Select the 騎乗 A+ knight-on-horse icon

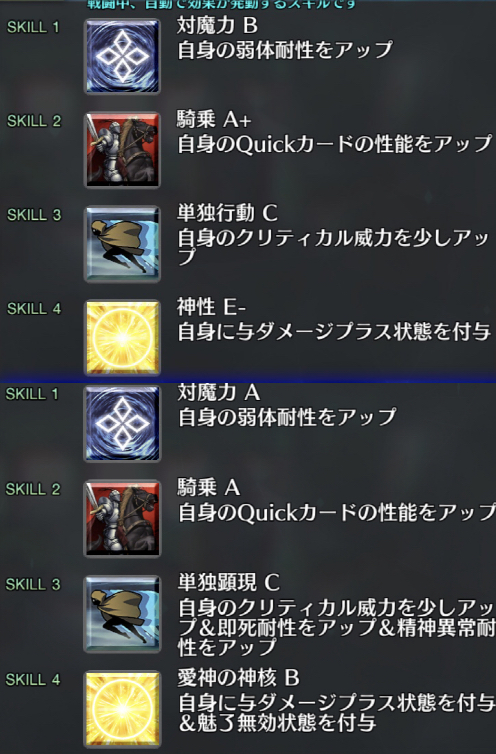click(x=122, y=150)
